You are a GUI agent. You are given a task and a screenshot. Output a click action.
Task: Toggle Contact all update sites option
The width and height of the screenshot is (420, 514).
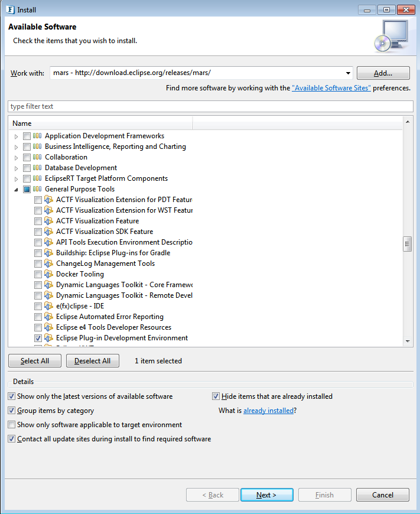11,438
